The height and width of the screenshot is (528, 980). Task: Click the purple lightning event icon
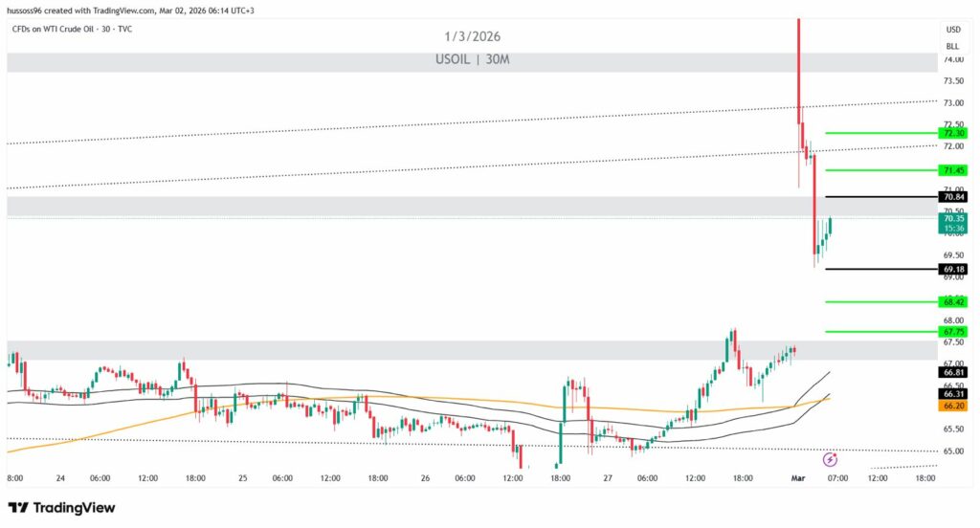click(x=830, y=459)
